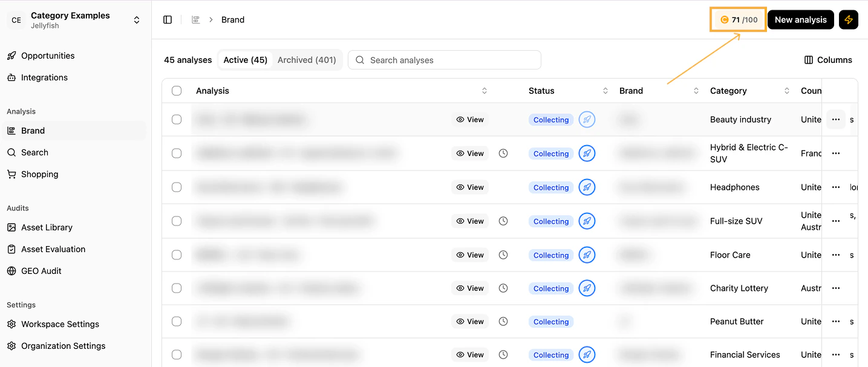Open more options for Hybrid & Electric C-SUV row
Screen dimensions: 868x367
click(836, 154)
